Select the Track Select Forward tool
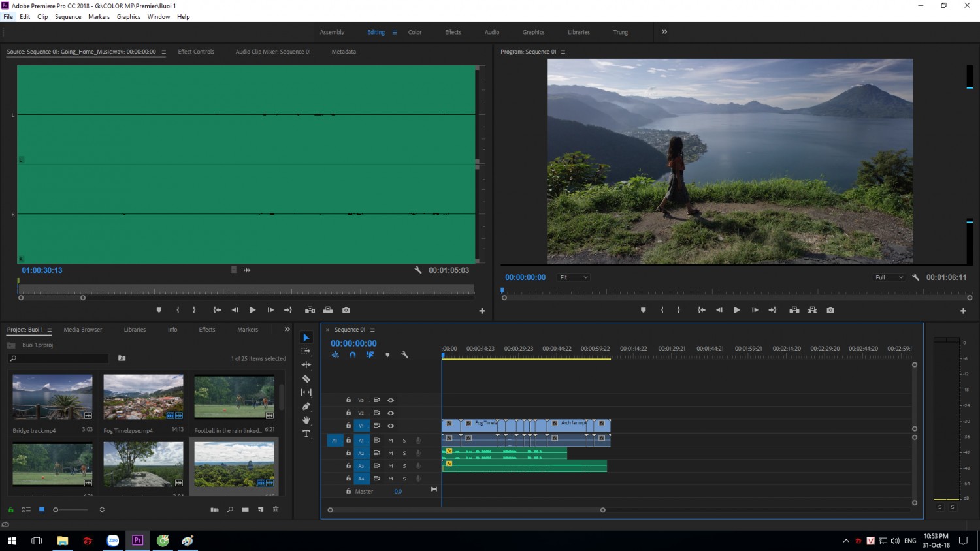Screen dimensions: 980x551 point(306,351)
